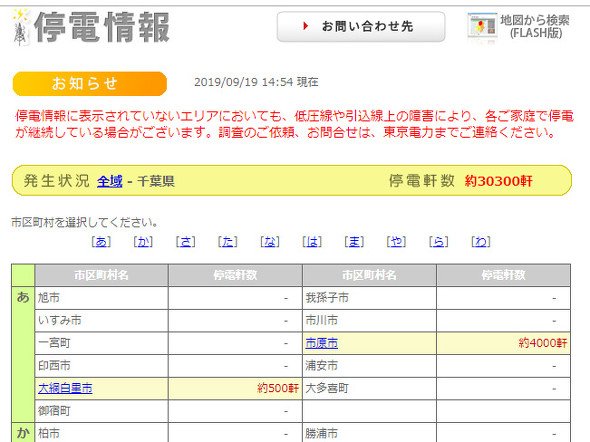Open the map search thumbnail icon
The width and height of the screenshot is (590, 442).
[482, 27]
